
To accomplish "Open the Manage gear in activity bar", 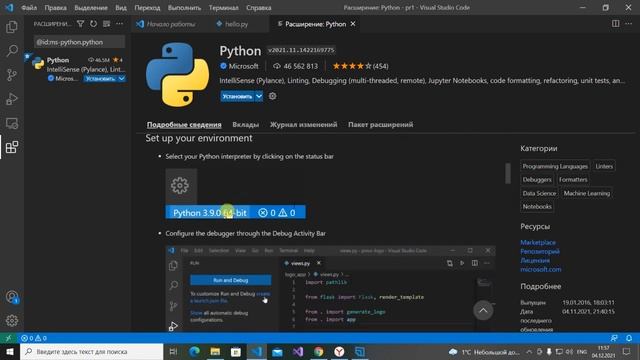I will [x=12, y=321].
